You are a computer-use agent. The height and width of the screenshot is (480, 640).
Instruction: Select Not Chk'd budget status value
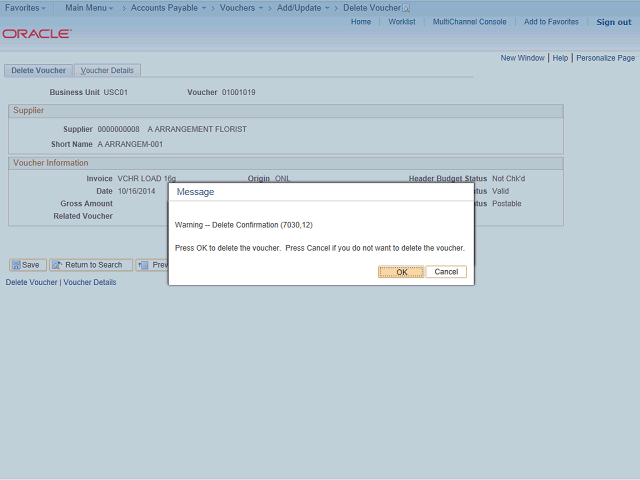(x=509, y=178)
